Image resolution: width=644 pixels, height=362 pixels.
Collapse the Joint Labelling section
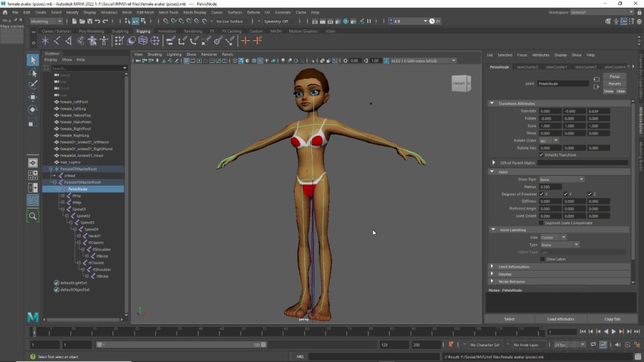[492, 229]
